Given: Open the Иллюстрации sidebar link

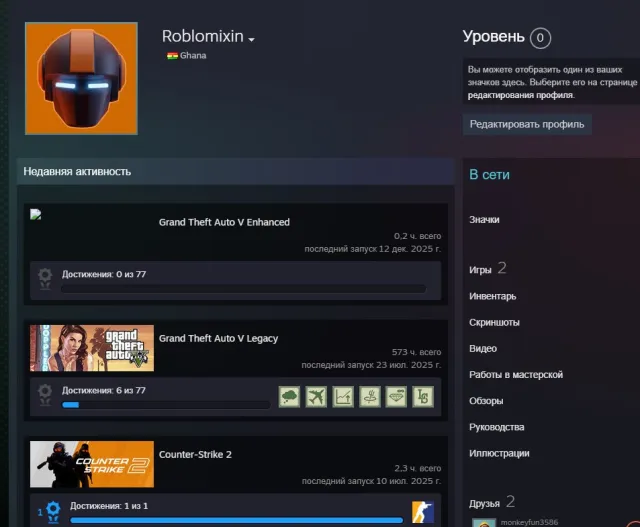Looking at the screenshot, I should 499,453.
